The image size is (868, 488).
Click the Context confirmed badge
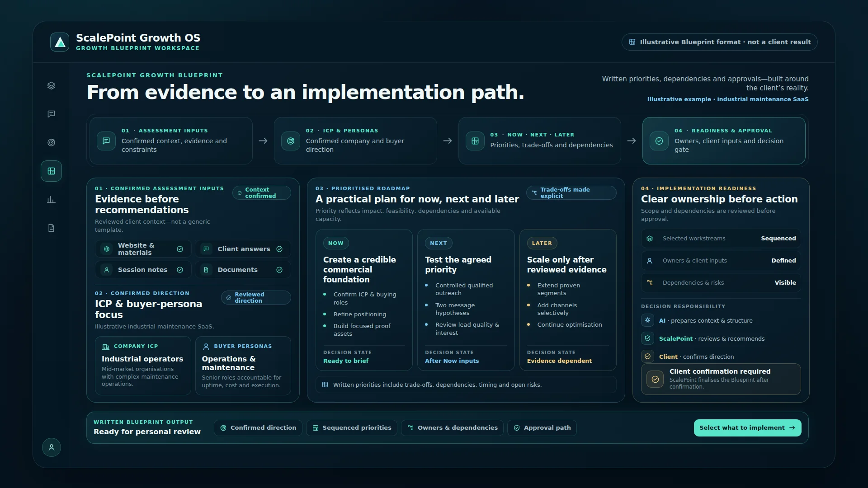coord(262,193)
